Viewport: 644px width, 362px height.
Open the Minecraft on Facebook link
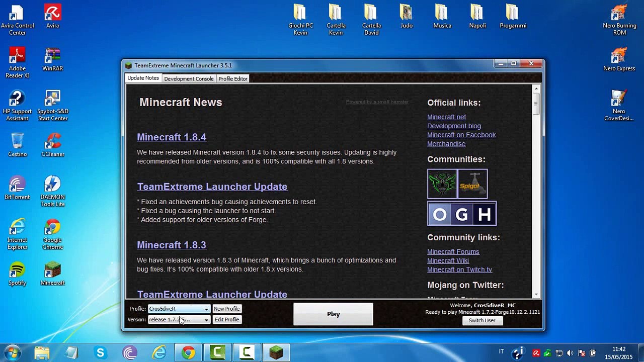(461, 135)
